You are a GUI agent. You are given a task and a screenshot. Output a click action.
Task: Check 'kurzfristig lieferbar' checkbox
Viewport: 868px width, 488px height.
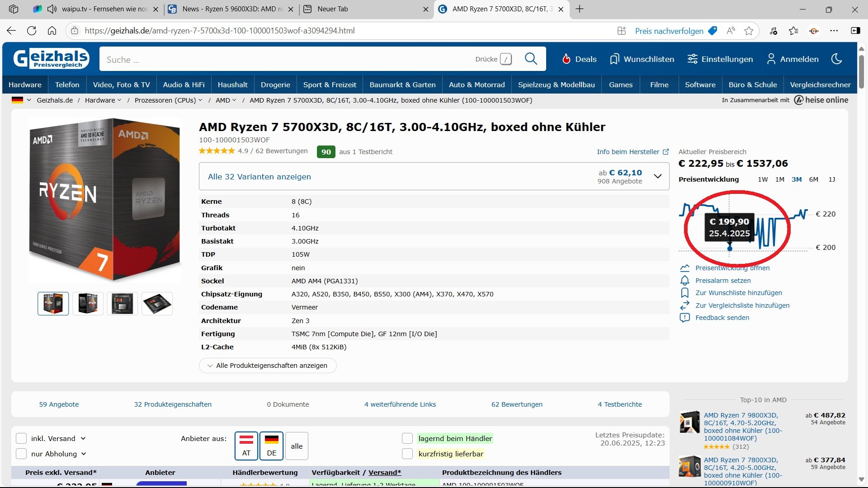407,454
